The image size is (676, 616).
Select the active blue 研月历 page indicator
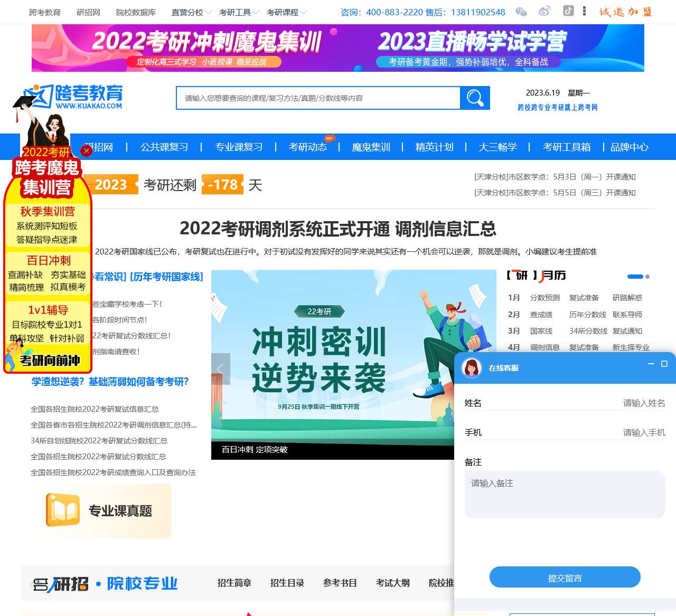pyautogui.click(x=635, y=277)
